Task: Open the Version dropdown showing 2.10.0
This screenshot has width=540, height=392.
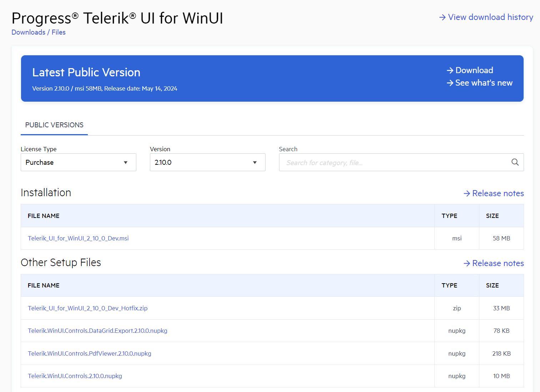Action: (x=207, y=162)
